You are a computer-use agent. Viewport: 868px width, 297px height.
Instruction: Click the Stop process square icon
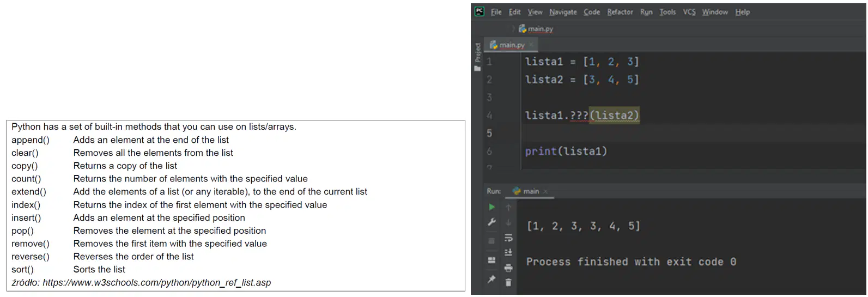[491, 240]
